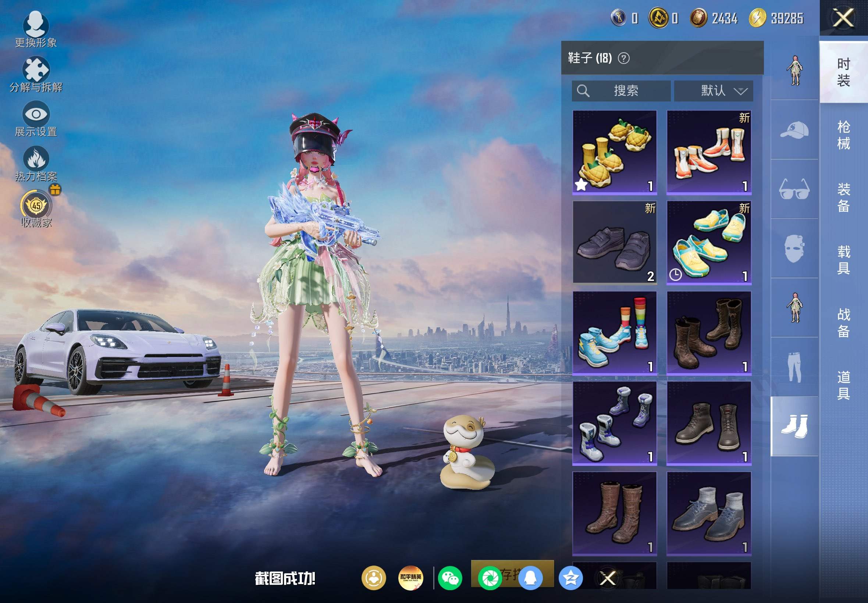This screenshot has height=603, width=868.
Task: Select the blue shoes with gray socks
Action: tap(709, 513)
